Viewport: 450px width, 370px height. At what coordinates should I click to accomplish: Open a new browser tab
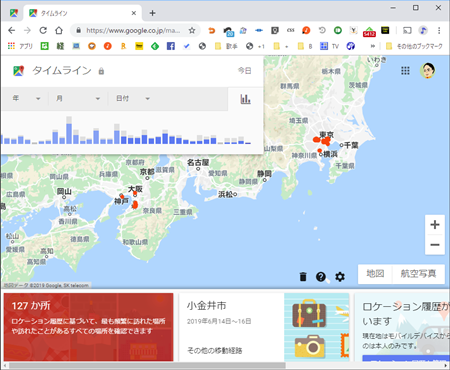pyautogui.click(x=152, y=13)
